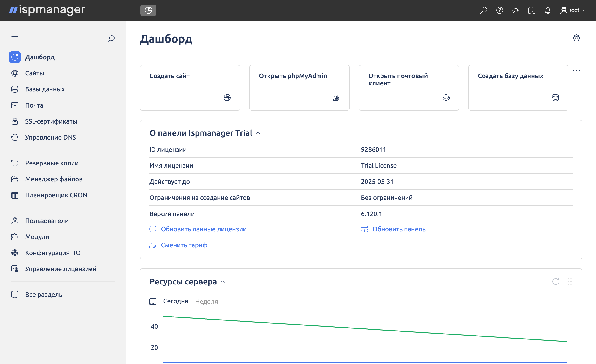Viewport: 596px width, 364px height.
Task: Click the Все разделы book icon
Action: [x=15, y=295]
